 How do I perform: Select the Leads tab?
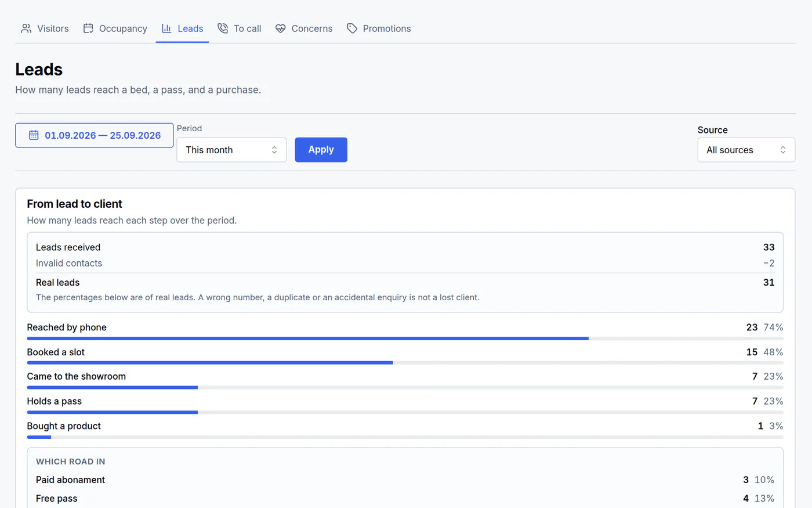point(182,28)
